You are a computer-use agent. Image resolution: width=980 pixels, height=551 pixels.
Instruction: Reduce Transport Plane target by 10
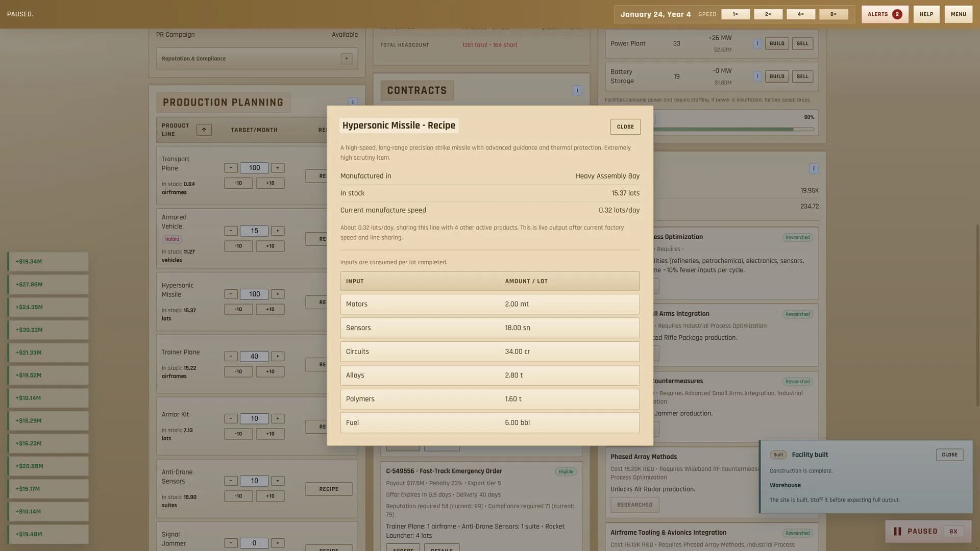pyautogui.click(x=238, y=183)
